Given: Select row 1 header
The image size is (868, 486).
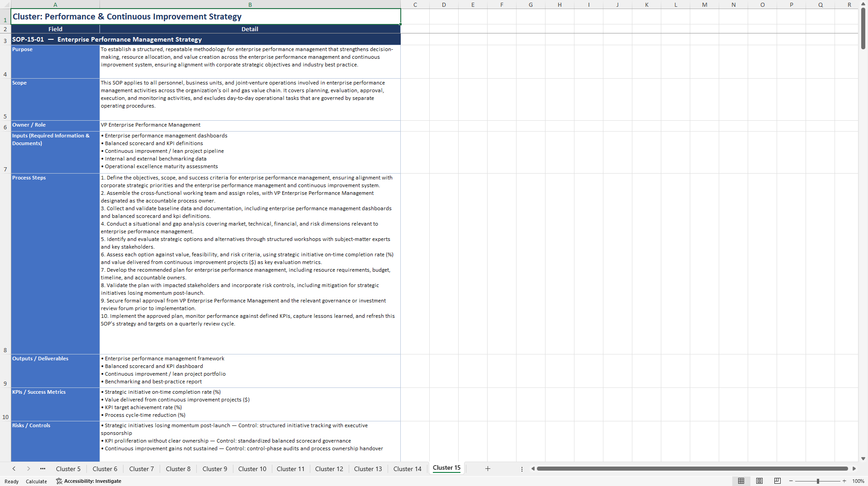Looking at the screenshot, I should coord(5,17).
